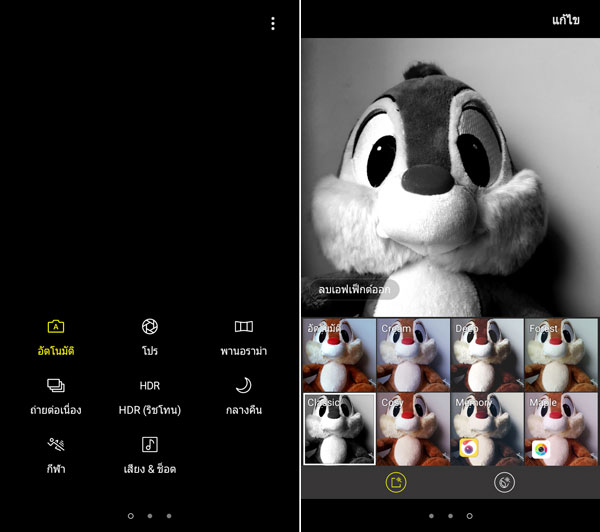Apply the Deep filter thumbnail
The image size is (600, 532).
487,355
